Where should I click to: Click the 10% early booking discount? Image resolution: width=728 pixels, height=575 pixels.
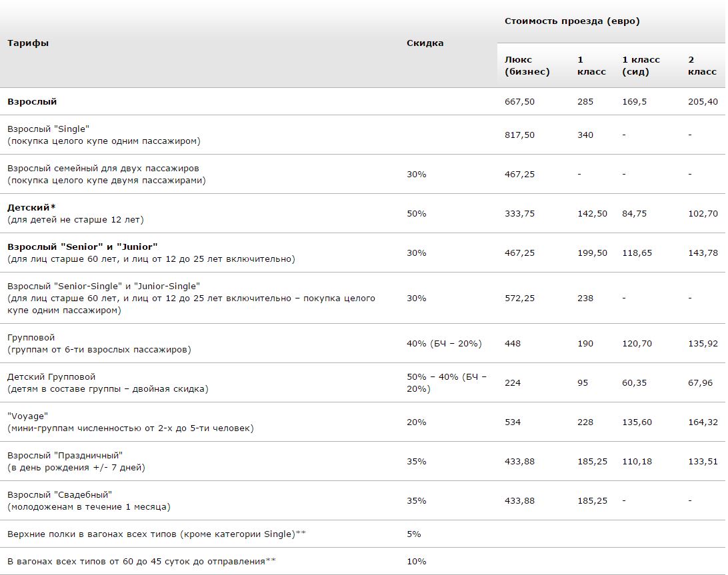tap(417, 562)
